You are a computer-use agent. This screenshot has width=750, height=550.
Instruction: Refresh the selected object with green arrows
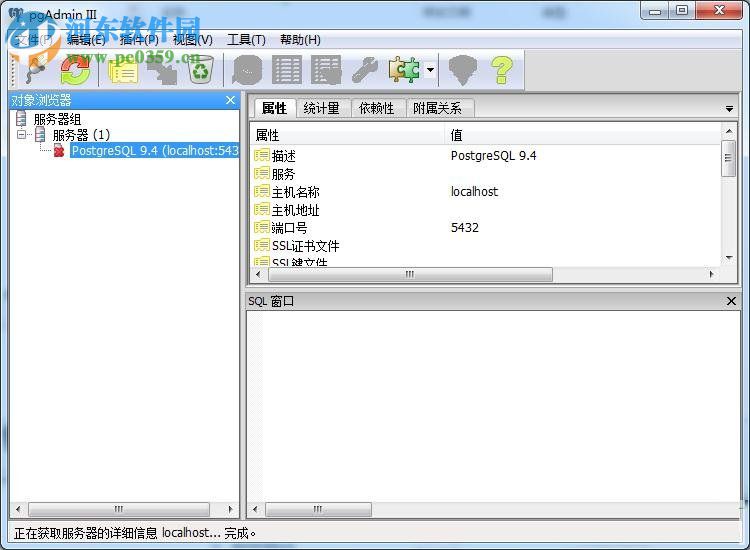76,70
